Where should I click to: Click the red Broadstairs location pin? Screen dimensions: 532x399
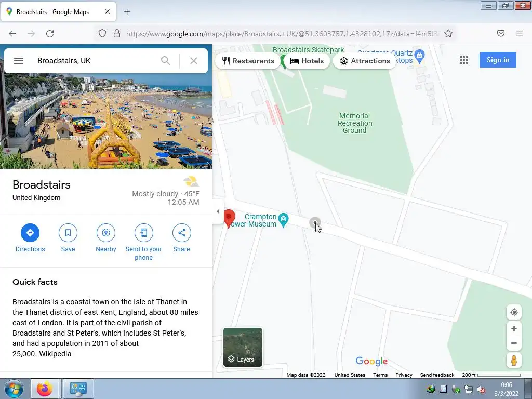pyautogui.click(x=229, y=218)
